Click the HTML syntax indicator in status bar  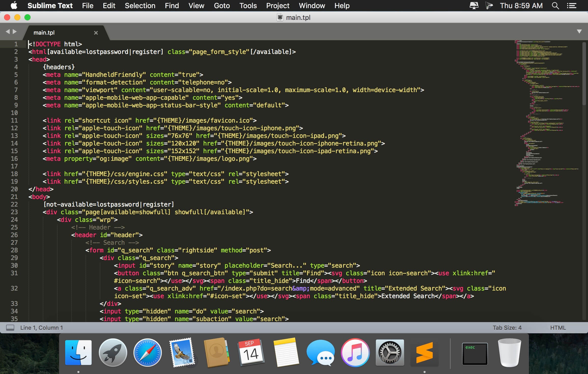click(558, 327)
